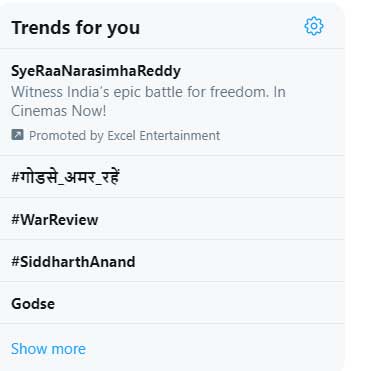Expand the list with Show more

click(48, 349)
